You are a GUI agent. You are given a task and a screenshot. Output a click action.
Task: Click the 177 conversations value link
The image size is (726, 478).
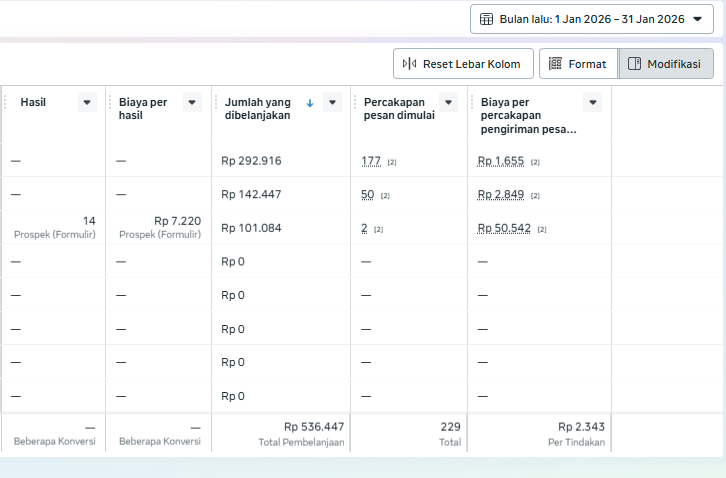372,161
